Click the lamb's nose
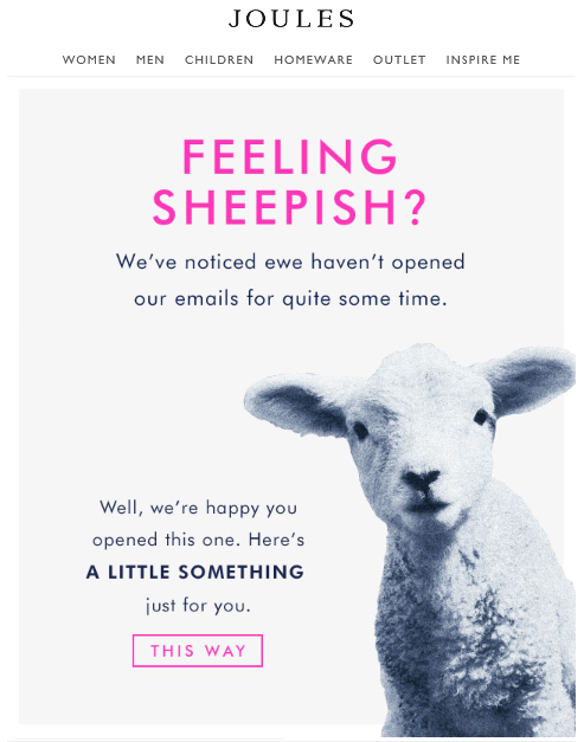The image size is (584, 742). (421, 480)
